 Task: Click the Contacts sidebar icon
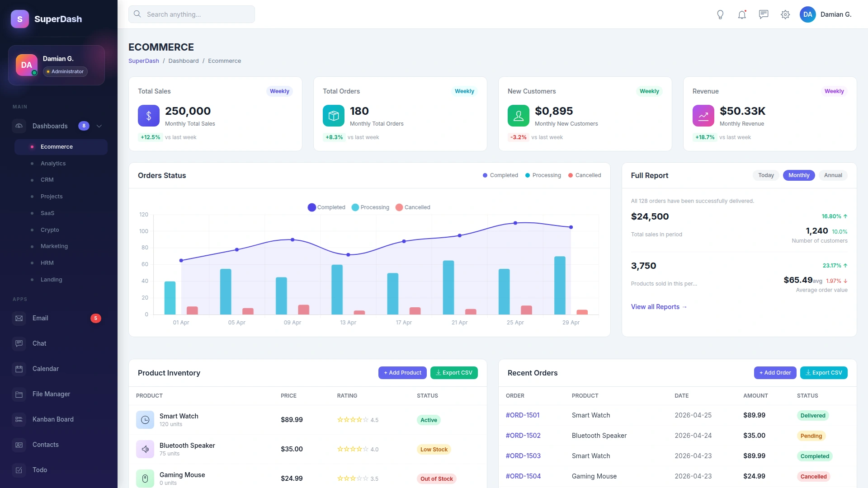pos(19,445)
